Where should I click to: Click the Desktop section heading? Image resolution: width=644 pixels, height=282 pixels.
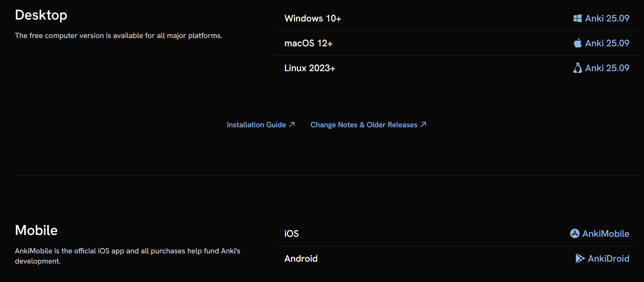pyautogui.click(x=41, y=15)
